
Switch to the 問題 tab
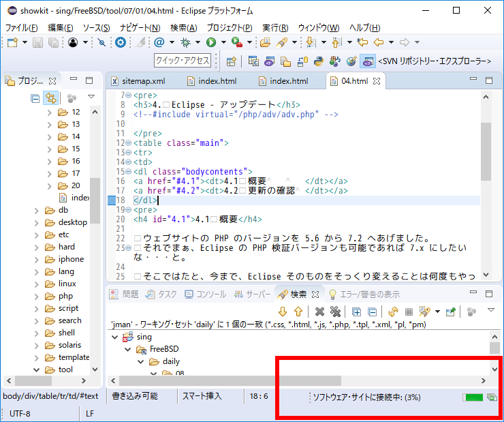[x=124, y=295]
